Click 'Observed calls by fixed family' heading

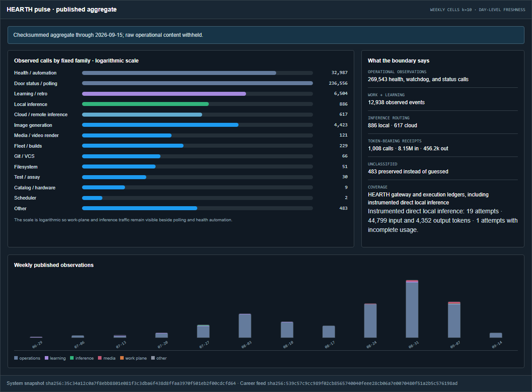click(x=76, y=60)
